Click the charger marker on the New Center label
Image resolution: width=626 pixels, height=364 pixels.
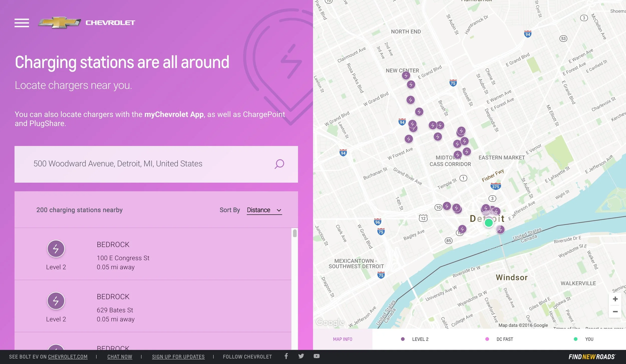tap(406, 75)
